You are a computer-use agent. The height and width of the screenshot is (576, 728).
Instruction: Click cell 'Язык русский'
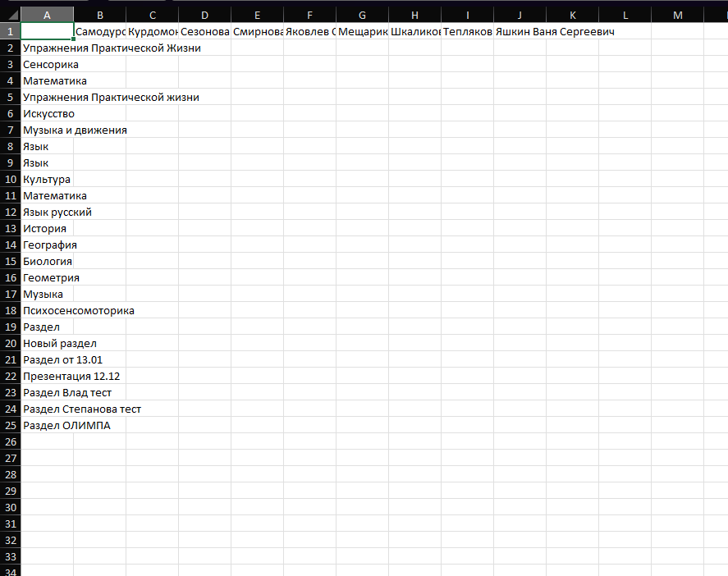click(57, 213)
